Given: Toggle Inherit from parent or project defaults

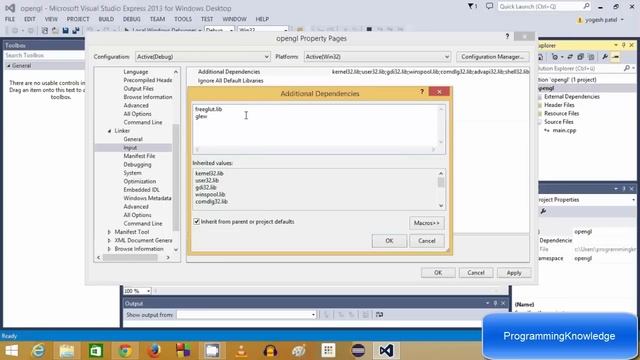Looking at the screenshot, I should [x=197, y=222].
